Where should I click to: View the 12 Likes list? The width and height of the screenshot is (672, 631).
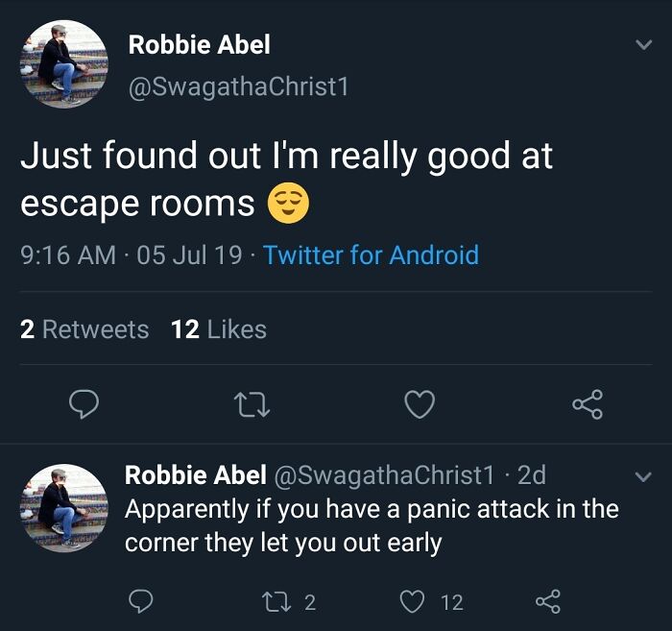tap(219, 329)
